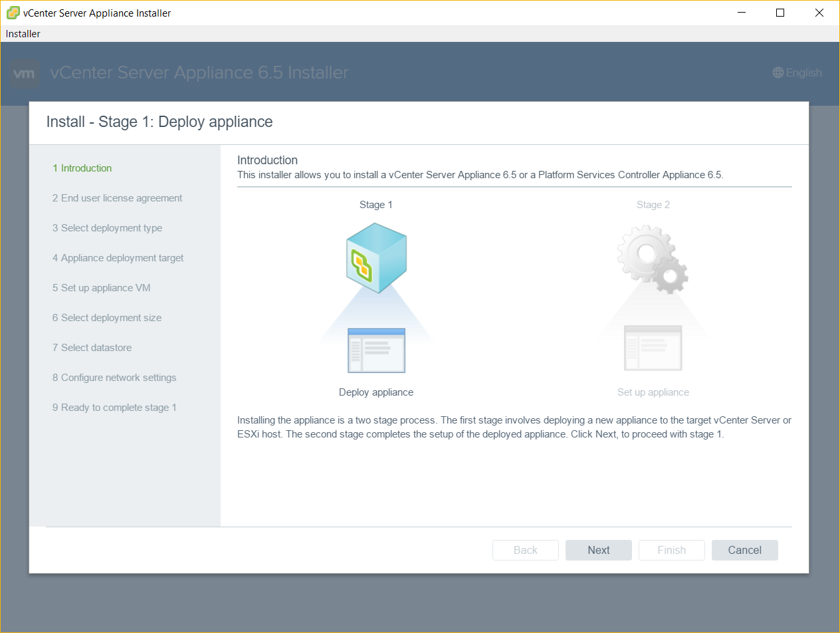Click the VMware 'vm' logo in header
This screenshot has width=840, height=633.
(x=25, y=73)
